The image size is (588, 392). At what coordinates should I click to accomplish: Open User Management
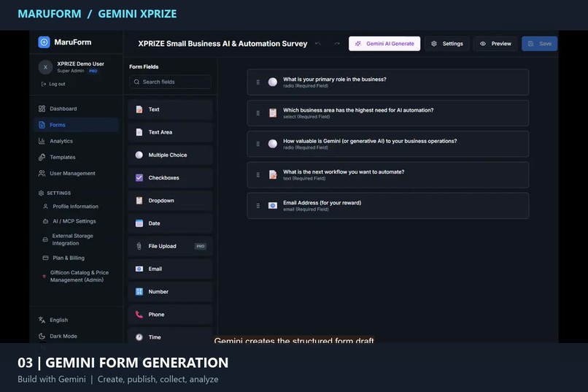77,173
